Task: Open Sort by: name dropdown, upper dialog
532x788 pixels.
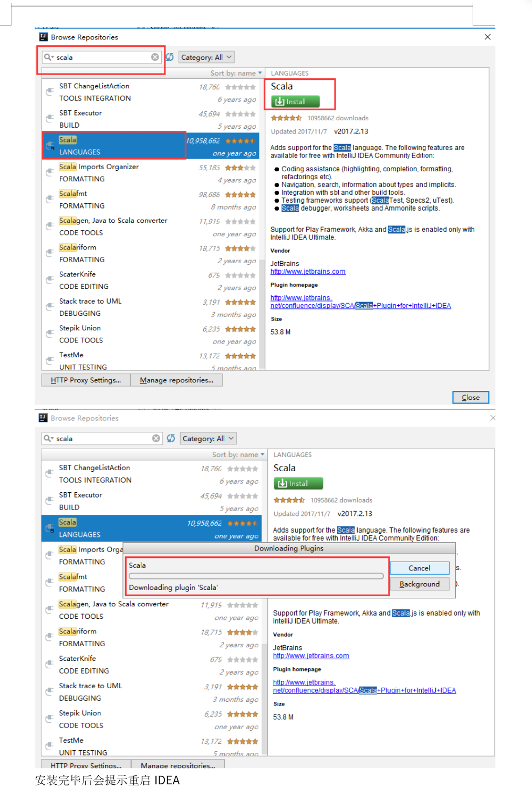Action: (236, 73)
